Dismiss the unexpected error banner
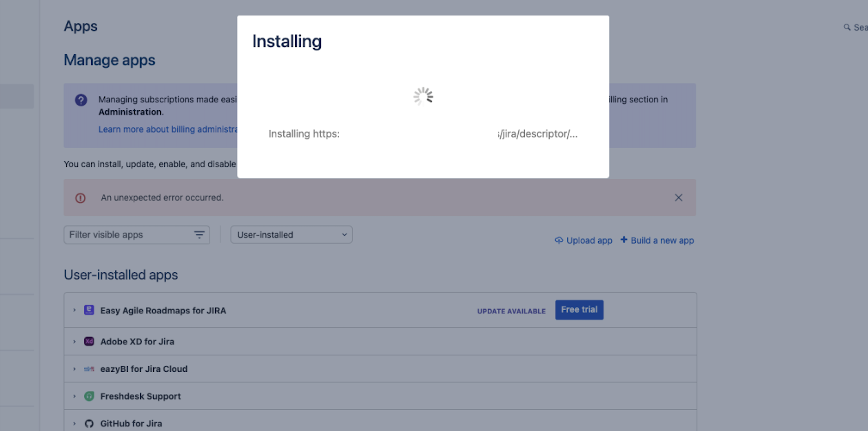 click(x=678, y=198)
